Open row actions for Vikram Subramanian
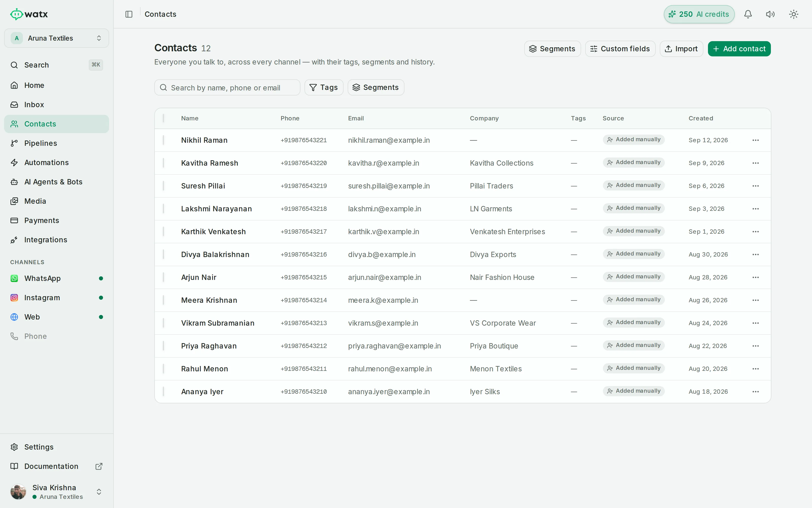 [755, 323]
